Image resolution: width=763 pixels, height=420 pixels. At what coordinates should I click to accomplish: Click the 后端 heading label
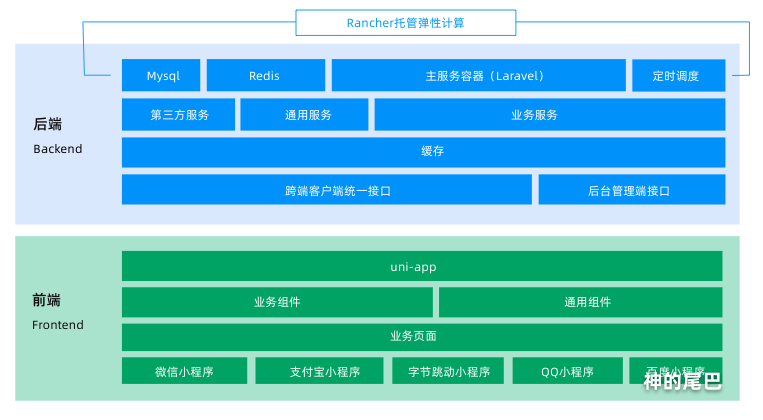[x=47, y=125]
